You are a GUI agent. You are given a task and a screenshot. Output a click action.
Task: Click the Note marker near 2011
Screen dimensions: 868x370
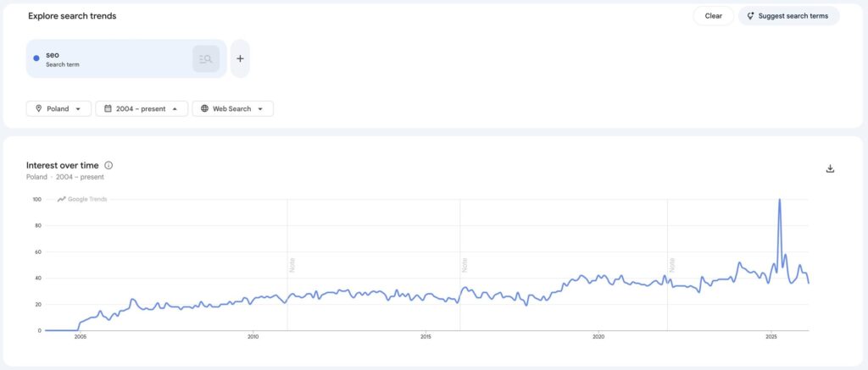[292, 264]
